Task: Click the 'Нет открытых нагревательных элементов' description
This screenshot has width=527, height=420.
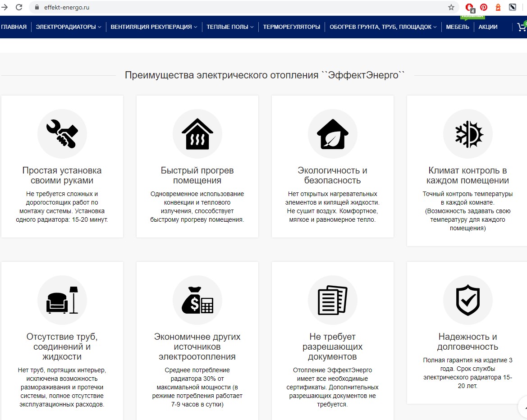Action: click(x=333, y=207)
